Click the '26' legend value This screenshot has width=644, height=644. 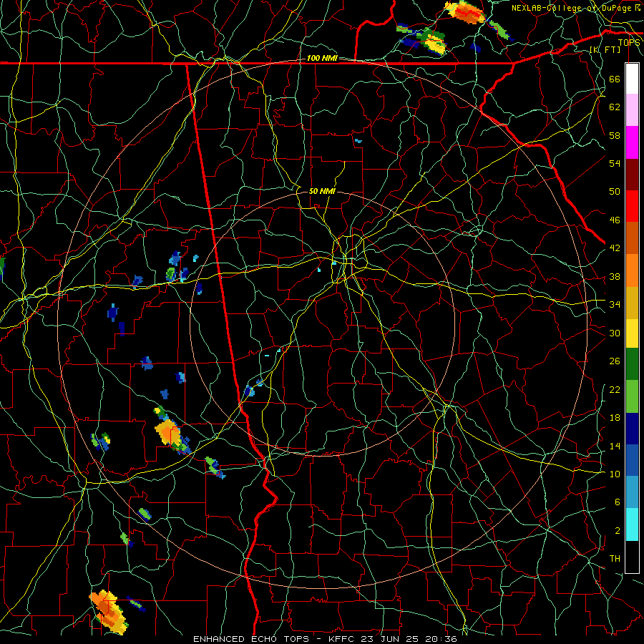615,361
